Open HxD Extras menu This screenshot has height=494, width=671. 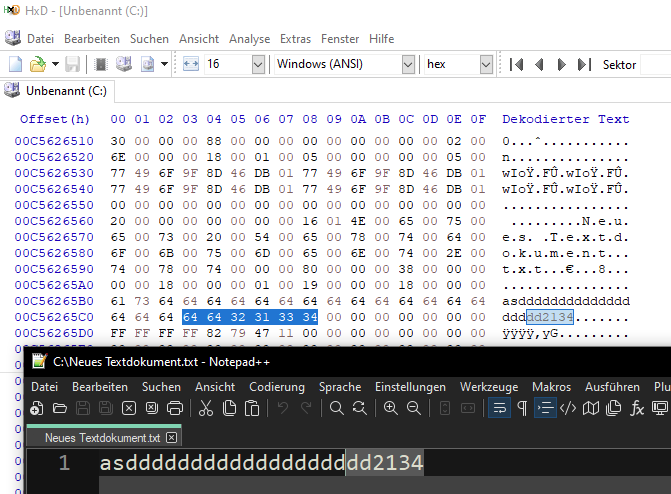pyautogui.click(x=295, y=39)
